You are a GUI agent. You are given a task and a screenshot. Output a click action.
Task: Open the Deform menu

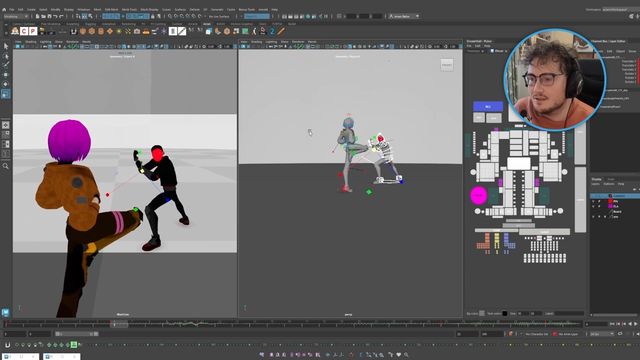tap(195, 9)
